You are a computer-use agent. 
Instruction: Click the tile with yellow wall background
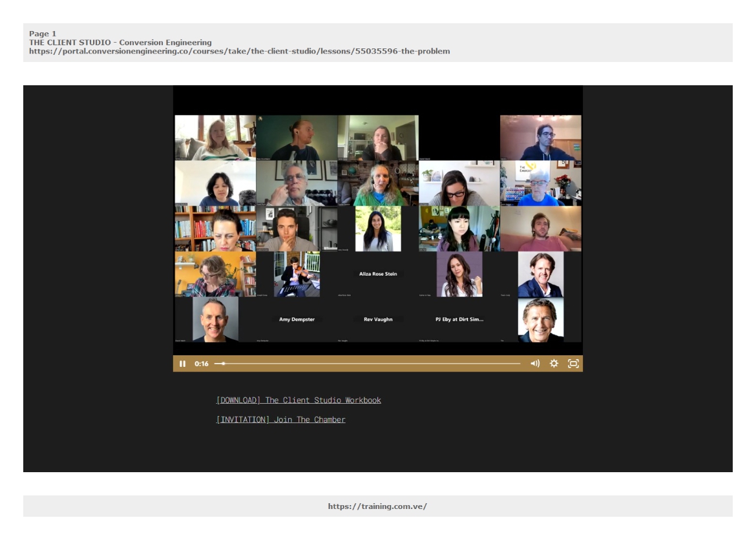[x=215, y=274]
